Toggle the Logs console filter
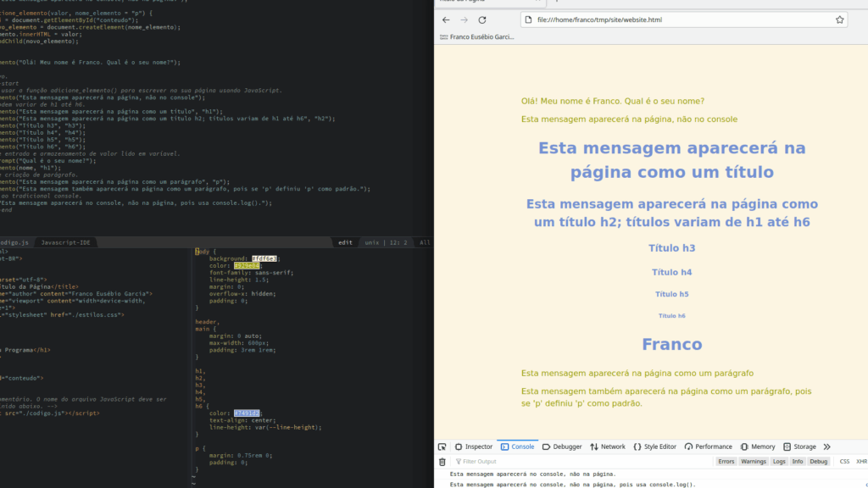The image size is (868, 488). pyautogui.click(x=779, y=462)
